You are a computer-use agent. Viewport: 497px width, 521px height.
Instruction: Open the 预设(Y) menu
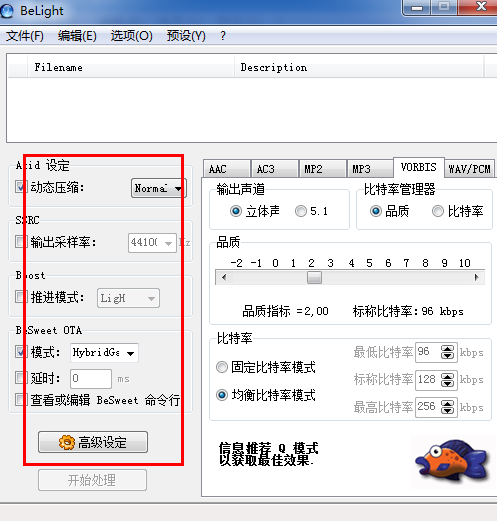tap(186, 36)
